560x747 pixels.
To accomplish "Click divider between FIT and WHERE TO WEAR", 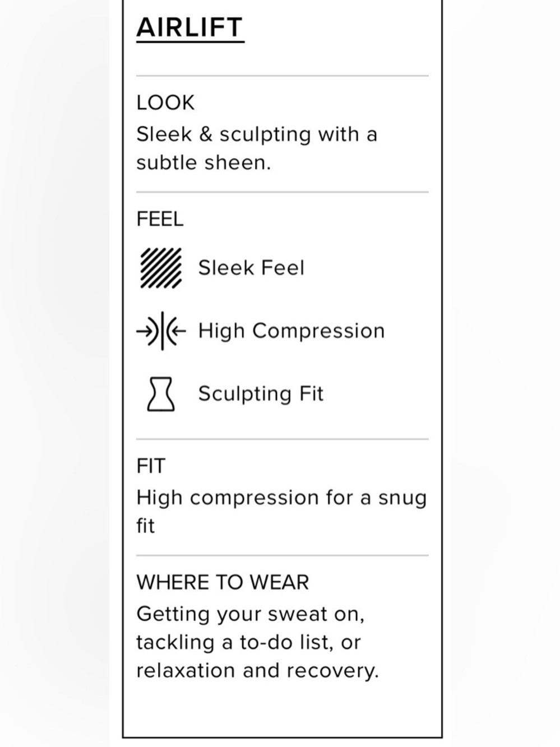I will [x=283, y=556].
